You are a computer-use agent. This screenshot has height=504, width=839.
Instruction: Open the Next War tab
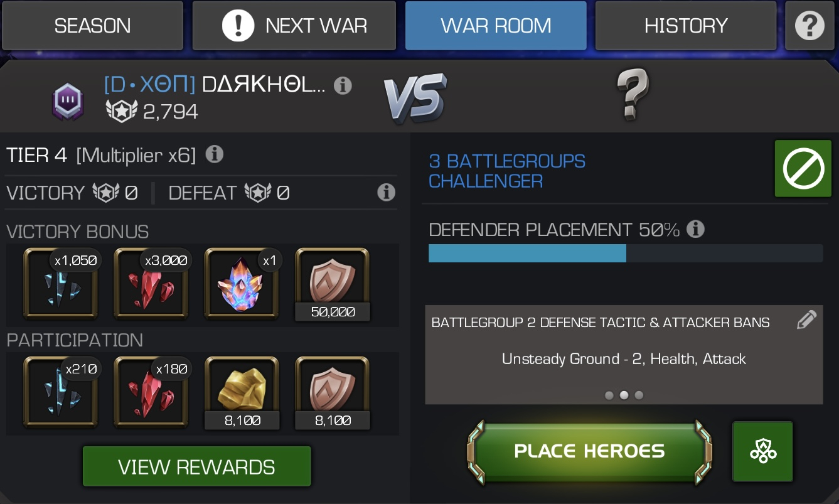tap(294, 26)
